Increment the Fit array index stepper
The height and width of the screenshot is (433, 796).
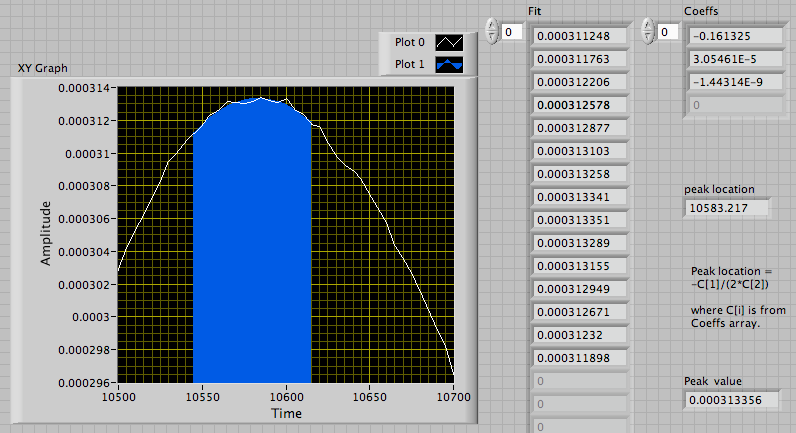click(491, 26)
